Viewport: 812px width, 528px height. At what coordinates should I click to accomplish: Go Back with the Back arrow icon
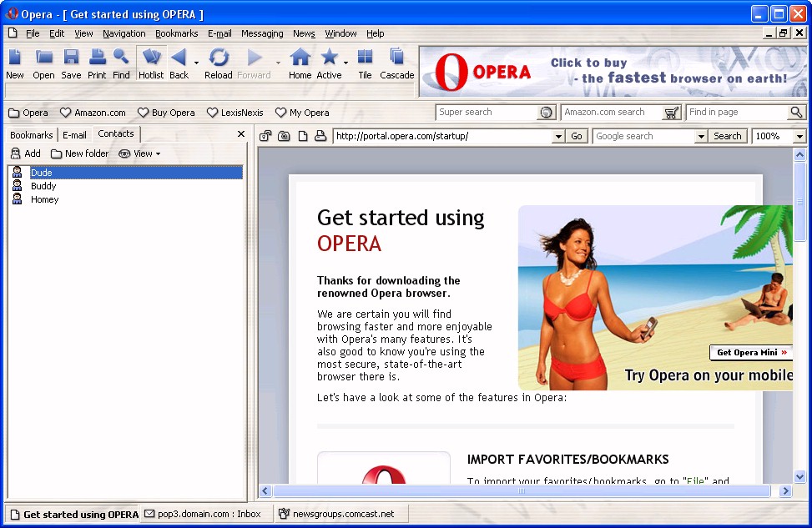tap(179, 58)
